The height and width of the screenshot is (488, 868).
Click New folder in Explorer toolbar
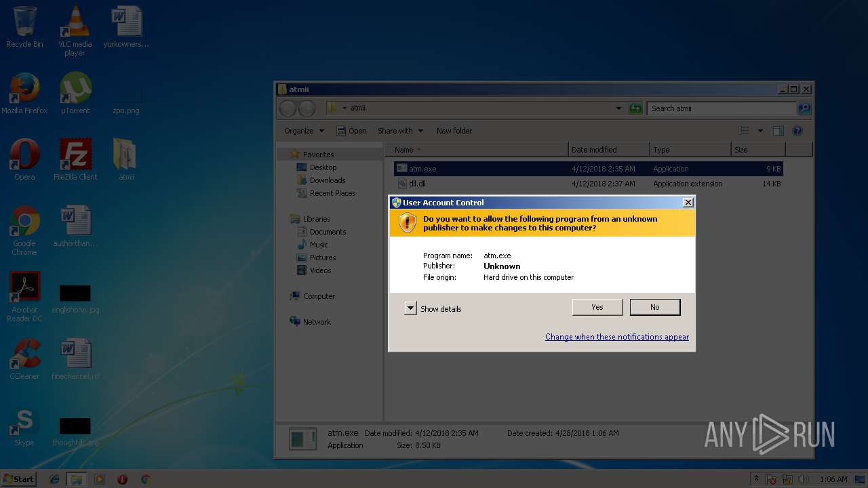click(454, 131)
